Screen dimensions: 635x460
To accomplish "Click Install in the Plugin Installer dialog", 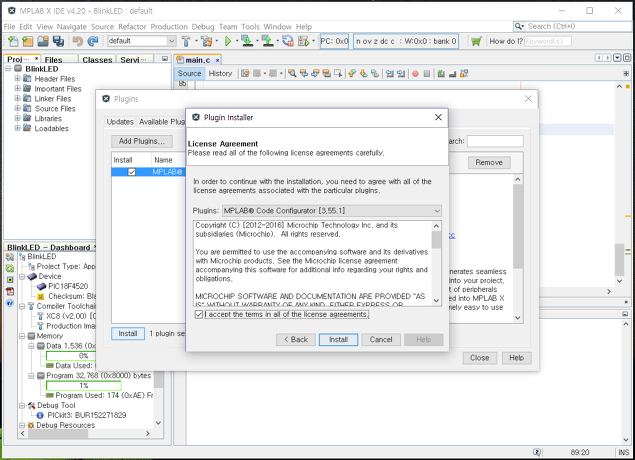I will coord(338,340).
